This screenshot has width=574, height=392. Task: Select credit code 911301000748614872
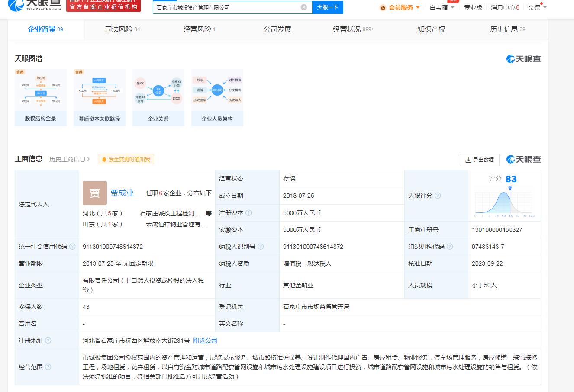113,247
